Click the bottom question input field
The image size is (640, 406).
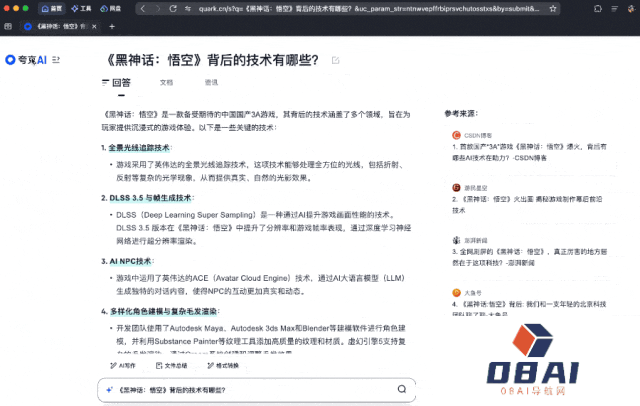click(x=250, y=389)
